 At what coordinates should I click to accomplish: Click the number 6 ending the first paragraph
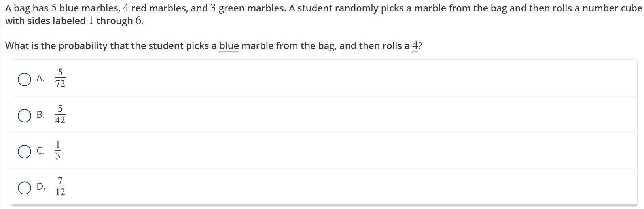tap(138, 21)
